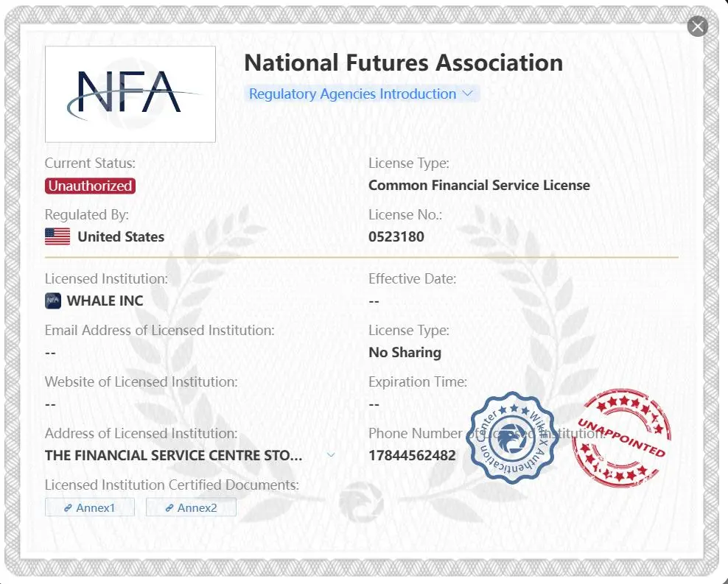Click the United States flag icon
This screenshot has height=584, width=728.
coord(57,236)
